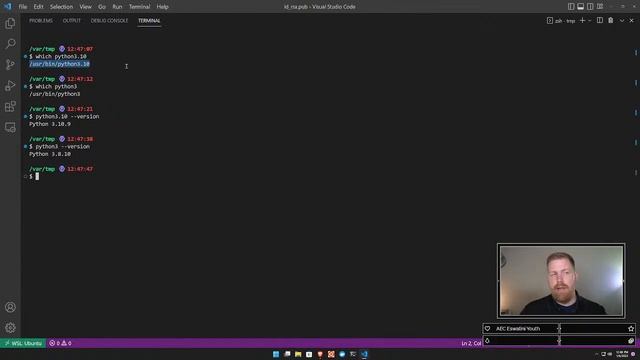This screenshot has height=360, width=640.
Task: Open the Extensions view
Action: [10, 107]
